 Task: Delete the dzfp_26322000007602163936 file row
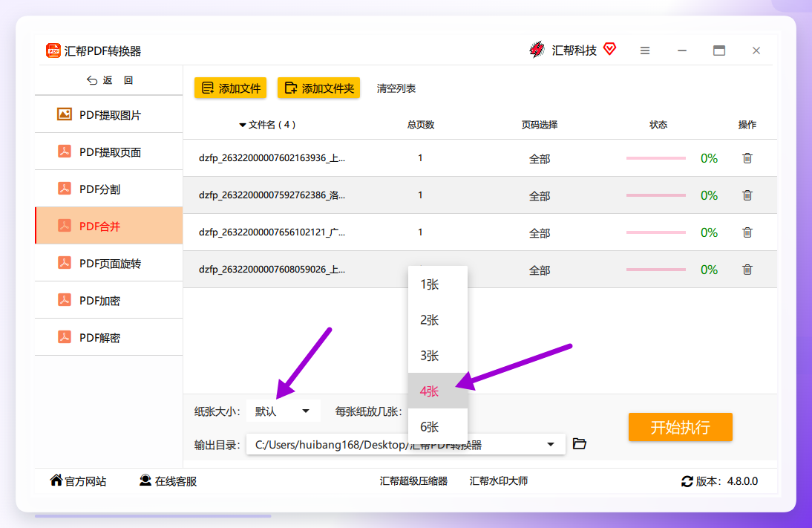pyautogui.click(x=747, y=158)
